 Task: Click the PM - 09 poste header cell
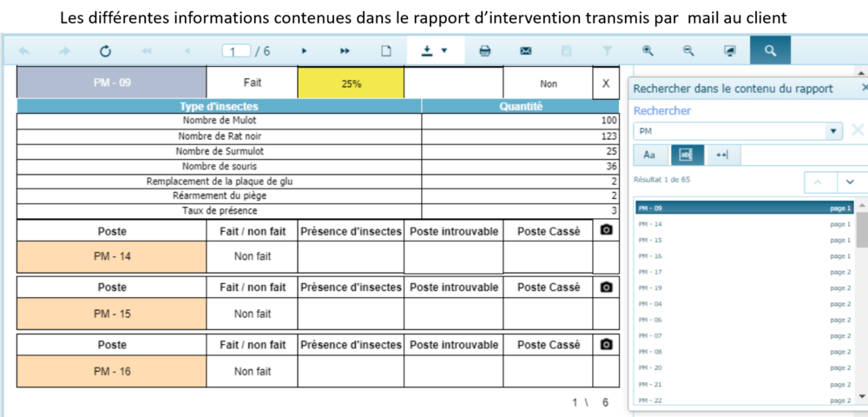click(x=112, y=83)
